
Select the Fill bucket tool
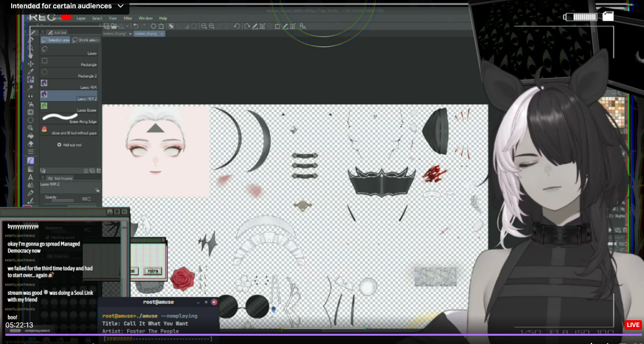[x=31, y=136]
